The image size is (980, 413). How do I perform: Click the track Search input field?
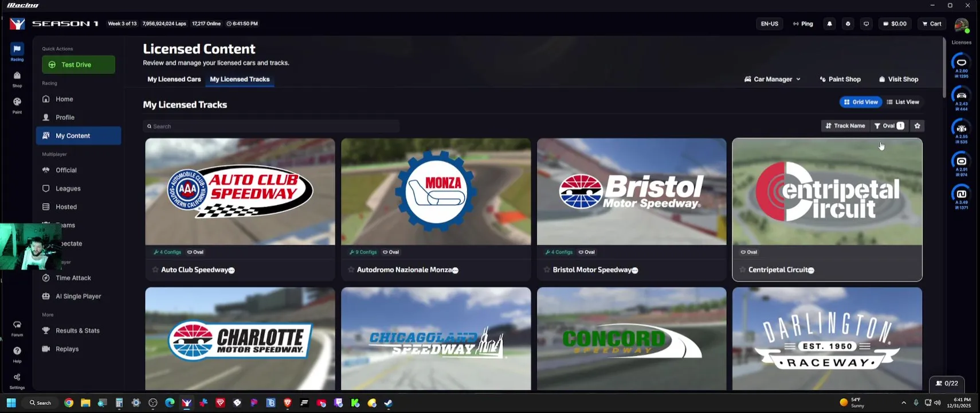[271, 126]
